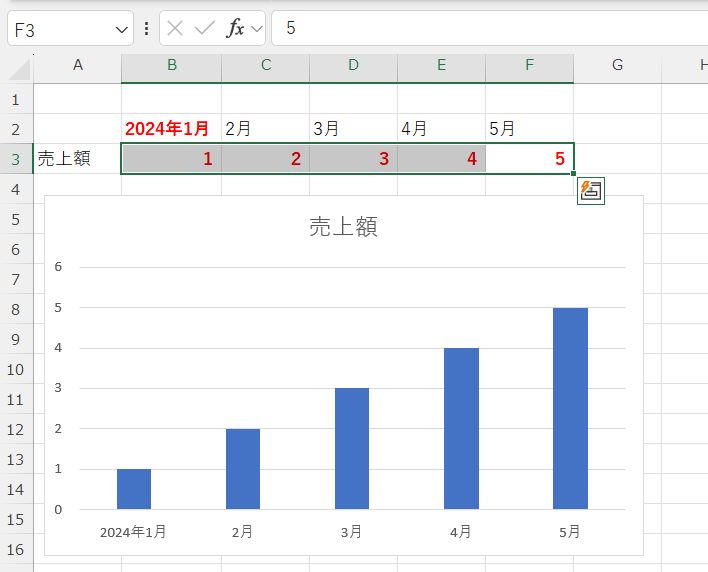Select column F header
This screenshot has width=708, height=572.
click(530, 65)
